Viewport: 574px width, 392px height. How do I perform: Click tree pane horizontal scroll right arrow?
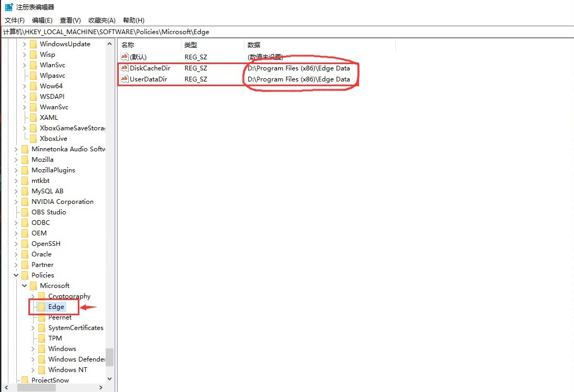(101, 387)
